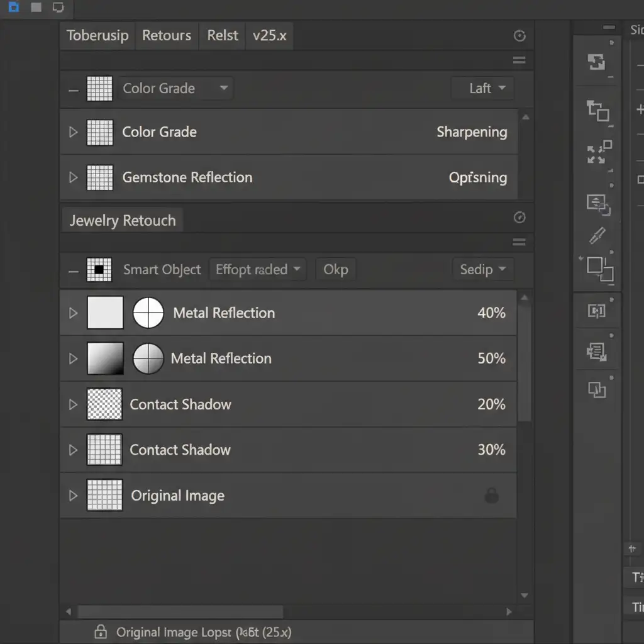Switch to the Retours tab

pyautogui.click(x=166, y=35)
